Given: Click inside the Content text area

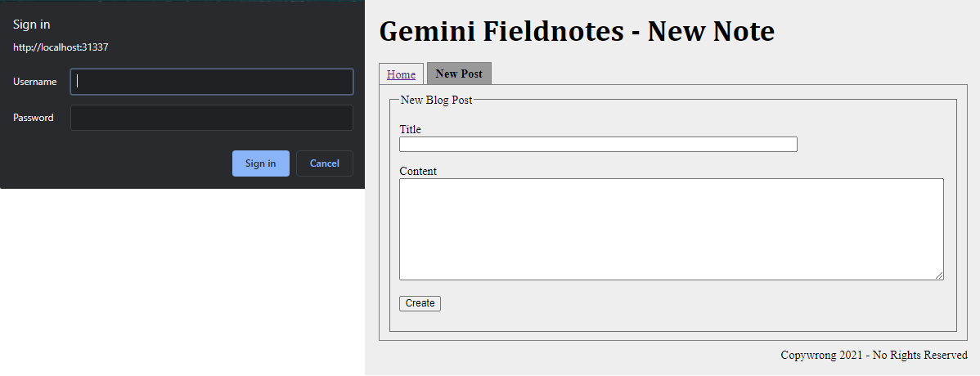Looking at the screenshot, I should 671,229.
